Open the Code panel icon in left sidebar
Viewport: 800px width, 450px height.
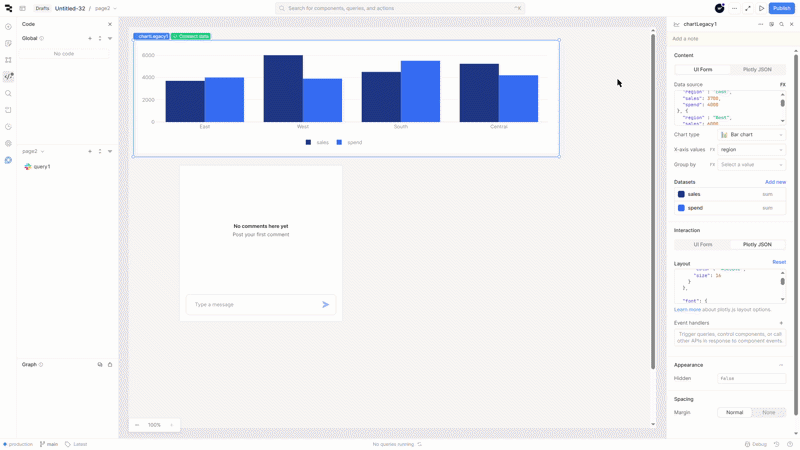(x=8, y=76)
